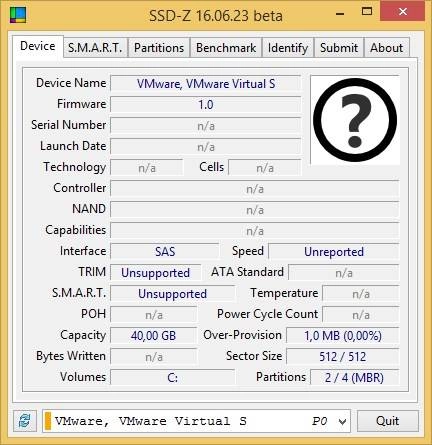
Task: Click the Over-Provision value 1,0 MB (0,00%)
Action: pyautogui.click(x=343, y=336)
